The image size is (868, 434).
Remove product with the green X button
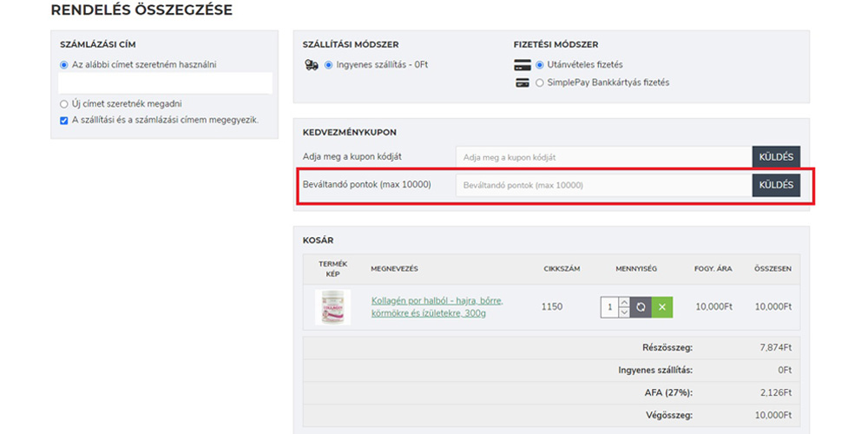coord(661,307)
